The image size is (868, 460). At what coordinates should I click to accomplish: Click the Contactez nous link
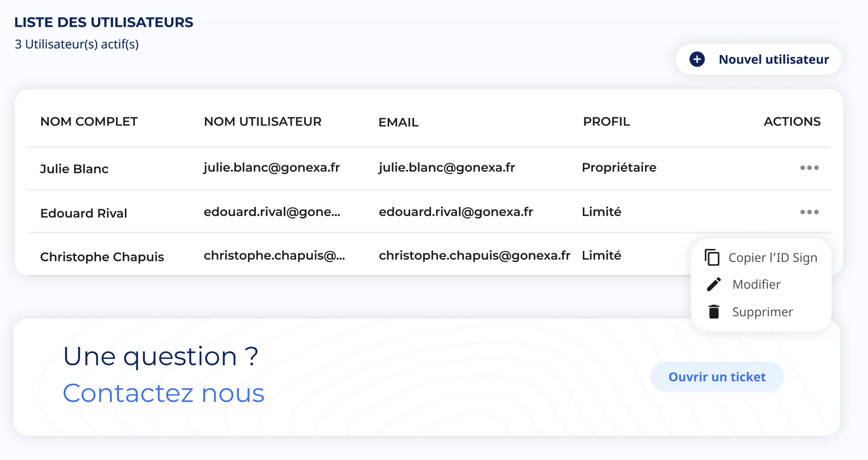point(164,393)
